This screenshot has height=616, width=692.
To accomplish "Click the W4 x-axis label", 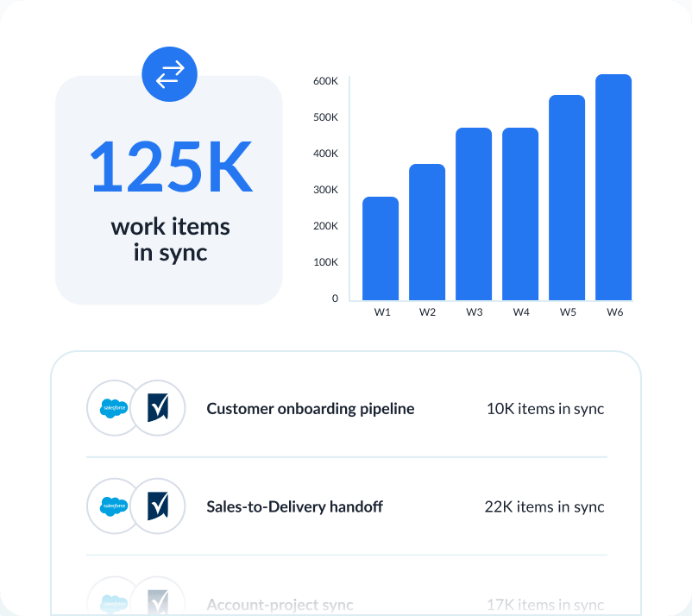I will coord(521,312).
